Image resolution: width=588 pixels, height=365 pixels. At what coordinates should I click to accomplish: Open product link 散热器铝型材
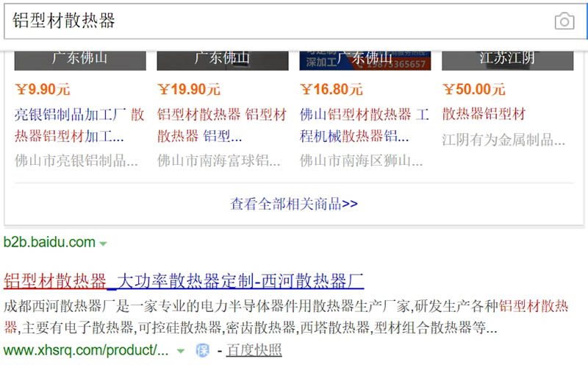click(484, 114)
